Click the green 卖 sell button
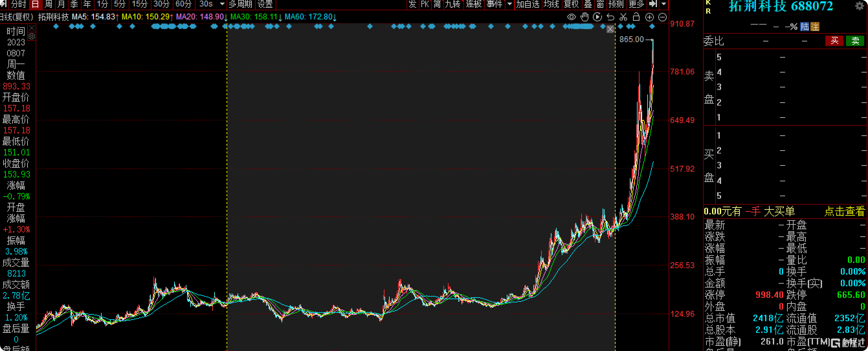Screen dimensions: 868x351 click(x=855, y=41)
